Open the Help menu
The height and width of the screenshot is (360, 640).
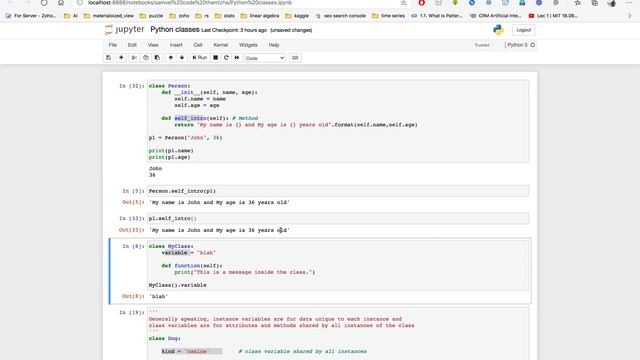pos(274,45)
